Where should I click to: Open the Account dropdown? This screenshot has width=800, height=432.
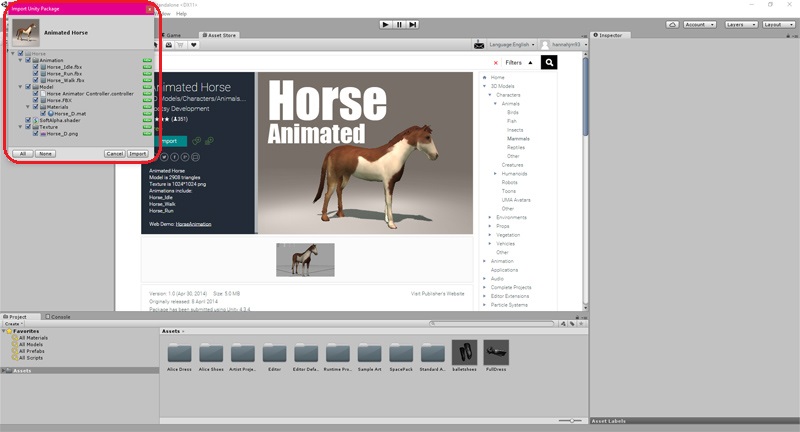(699, 24)
